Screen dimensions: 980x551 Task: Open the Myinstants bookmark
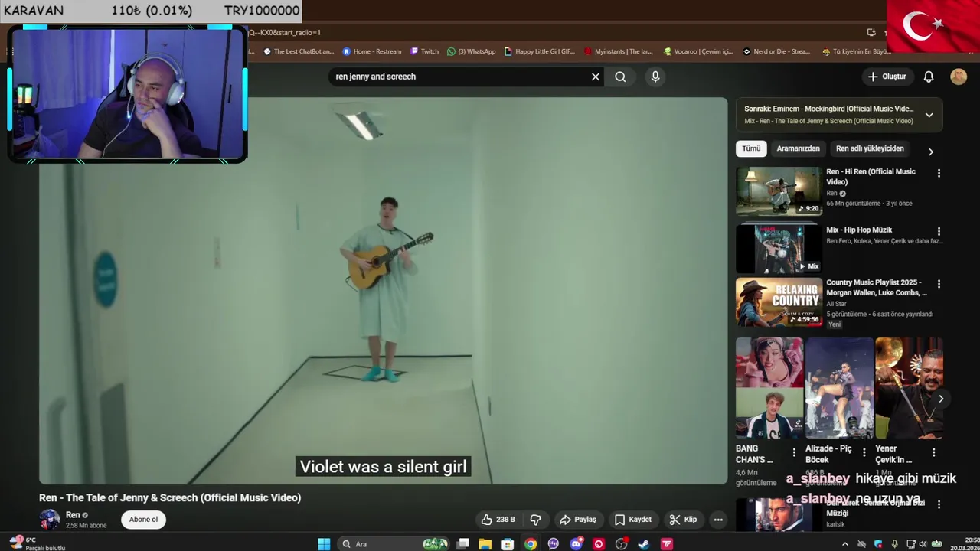point(619,51)
